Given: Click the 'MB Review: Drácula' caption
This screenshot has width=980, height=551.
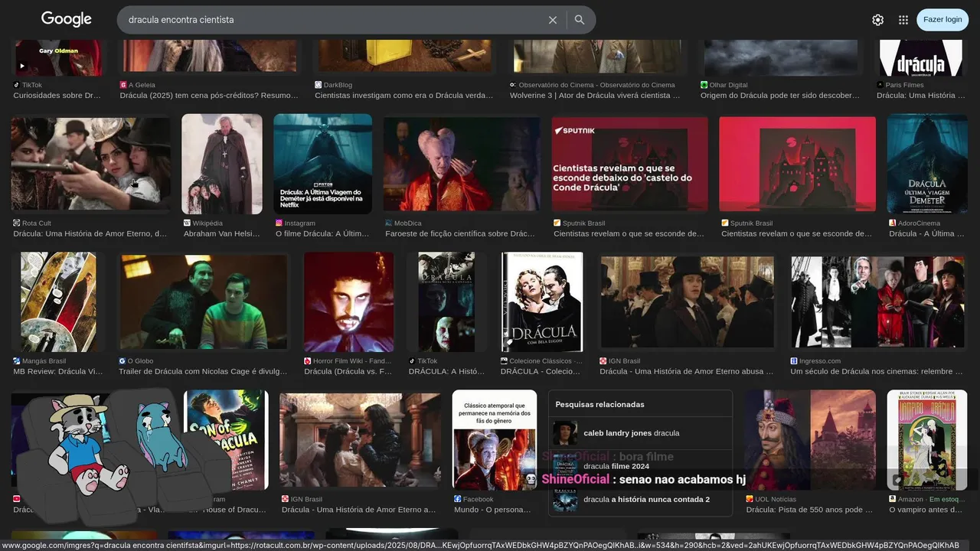Looking at the screenshot, I should tap(58, 372).
